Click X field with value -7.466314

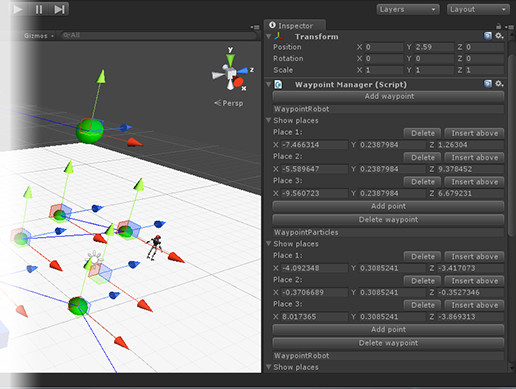[314, 145]
